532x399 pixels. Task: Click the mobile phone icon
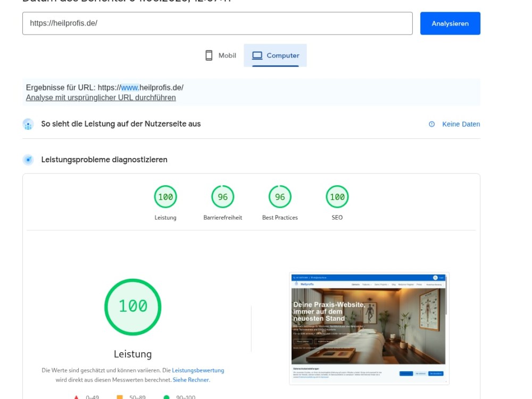[x=209, y=55]
